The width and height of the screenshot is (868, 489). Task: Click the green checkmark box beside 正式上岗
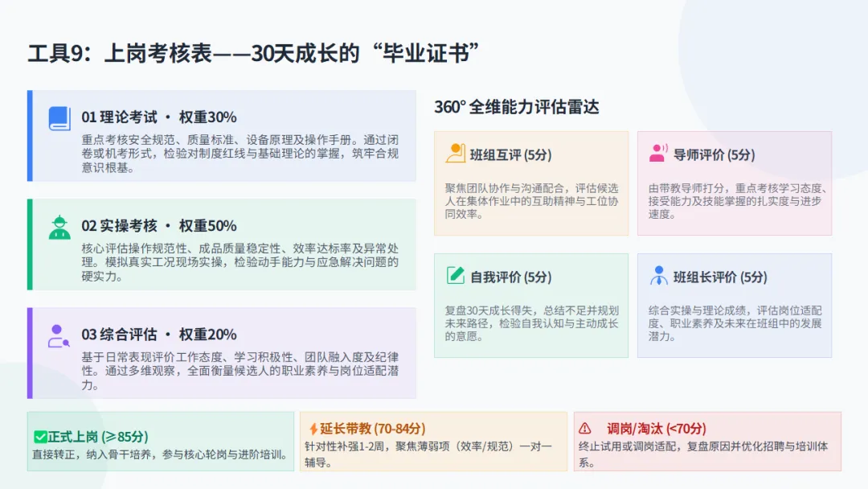tap(40, 437)
